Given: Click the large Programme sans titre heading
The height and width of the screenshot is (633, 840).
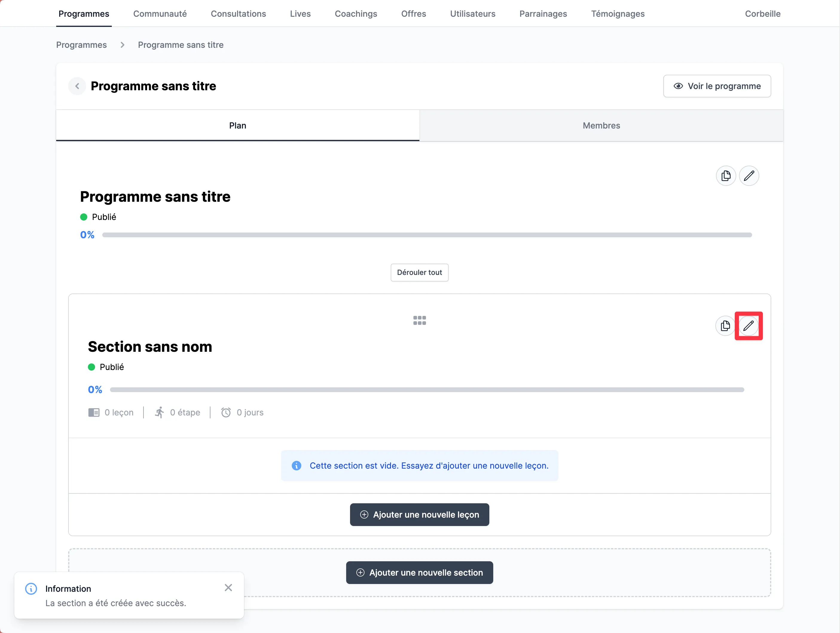Looking at the screenshot, I should pyautogui.click(x=155, y=197).
